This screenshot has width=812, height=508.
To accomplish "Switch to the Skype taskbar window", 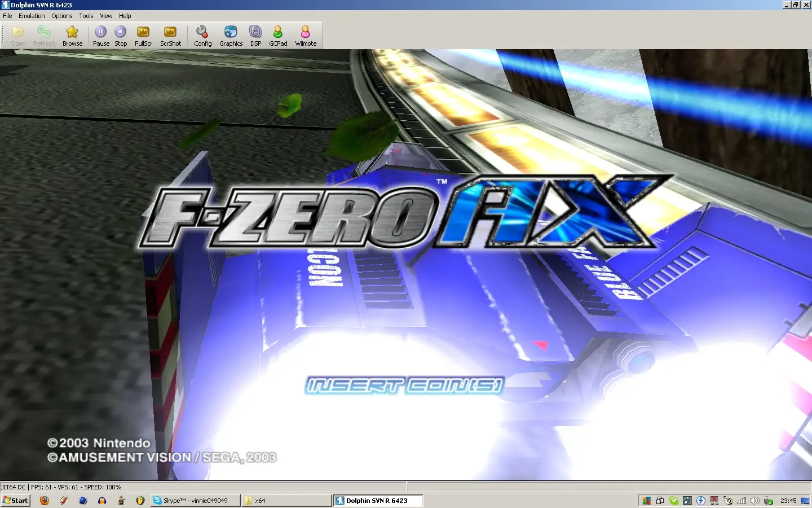I will click(x=195, y=501).
